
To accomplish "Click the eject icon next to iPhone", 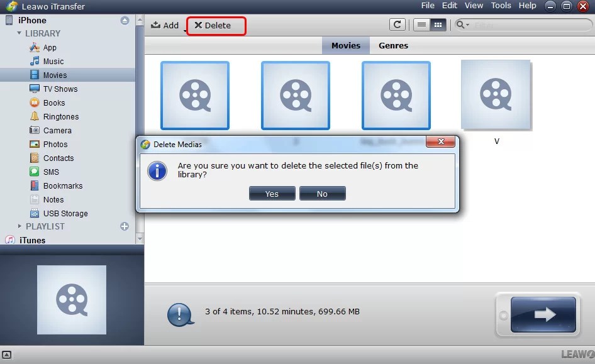I will point(124,19).
